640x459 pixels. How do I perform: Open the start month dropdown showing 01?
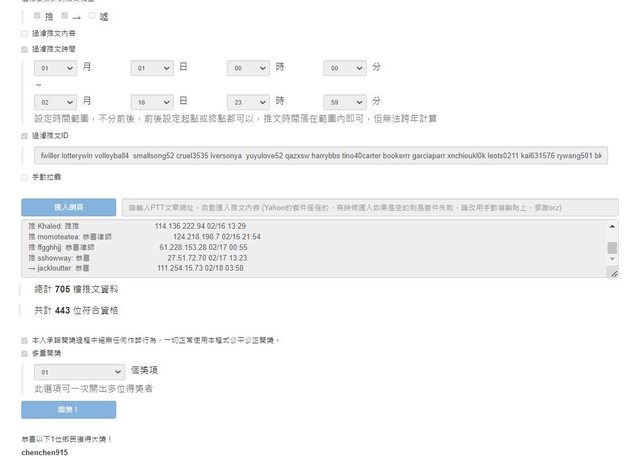[x=56, y=68]
